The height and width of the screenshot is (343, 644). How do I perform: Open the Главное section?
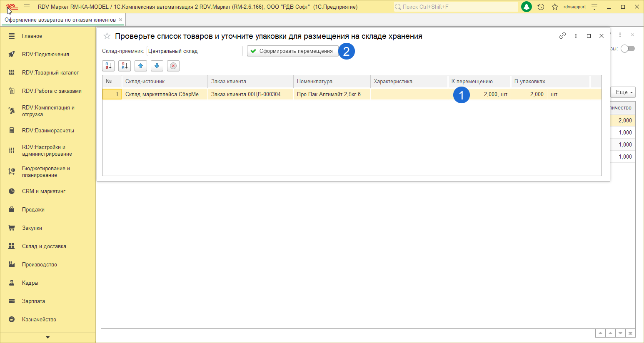click(48, 36)
